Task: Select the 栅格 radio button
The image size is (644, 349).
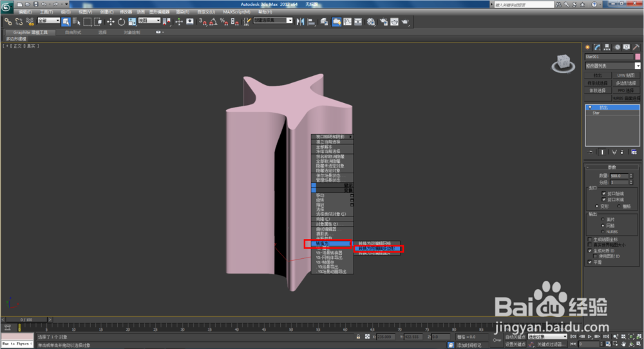Action: (618, 206)
